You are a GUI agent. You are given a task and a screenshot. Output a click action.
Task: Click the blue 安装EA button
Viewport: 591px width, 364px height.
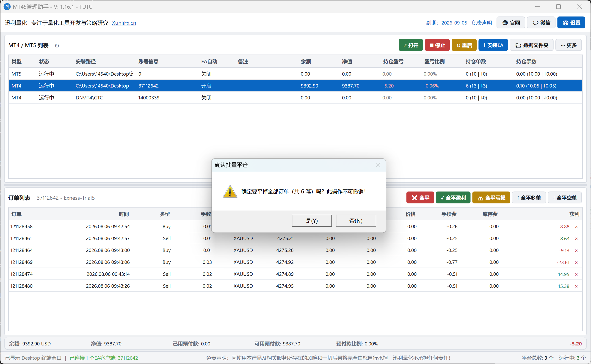coord(493,45)
